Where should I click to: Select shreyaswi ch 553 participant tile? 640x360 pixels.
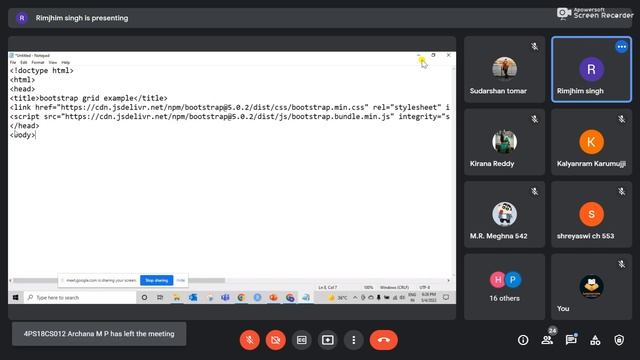(591, 214)
